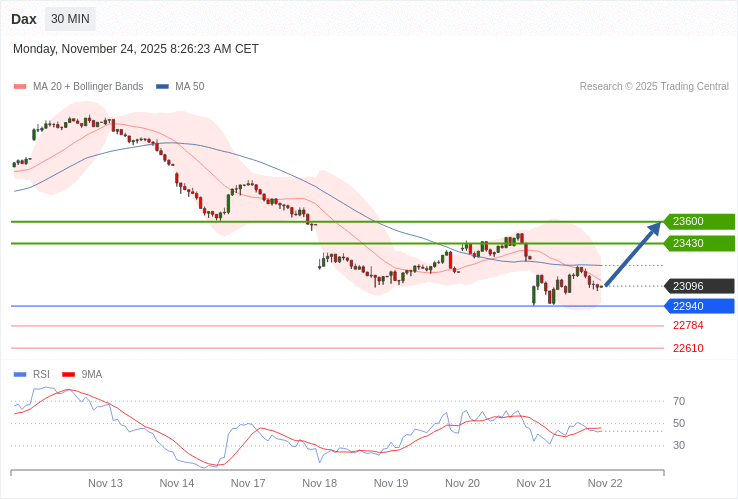Click the RSI 70 level label
738x500 pixels.
coord(679,401)
